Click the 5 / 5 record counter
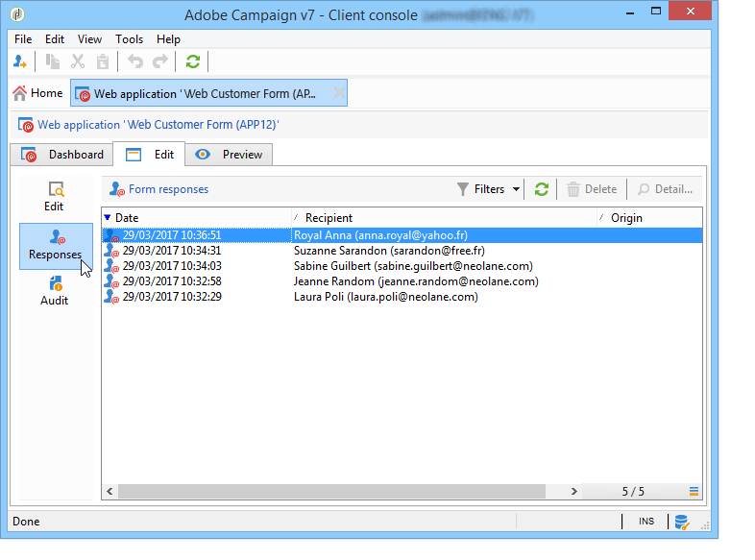This screenshot has height=560, width=755. coord(633,491)
